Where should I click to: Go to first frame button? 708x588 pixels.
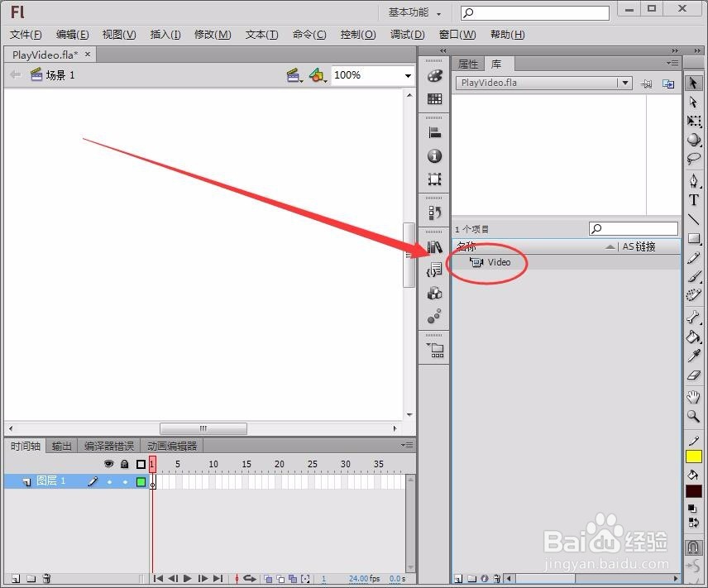point(158,579)
